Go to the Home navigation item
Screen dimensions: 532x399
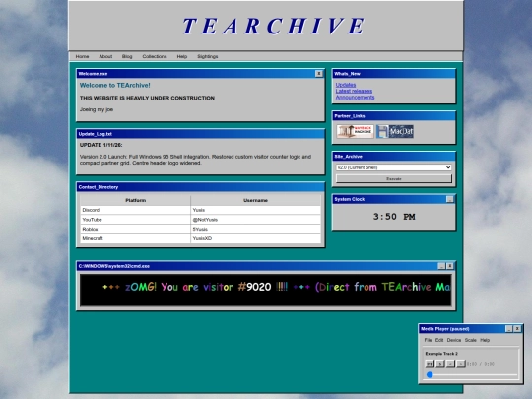(x=82, y=56)
